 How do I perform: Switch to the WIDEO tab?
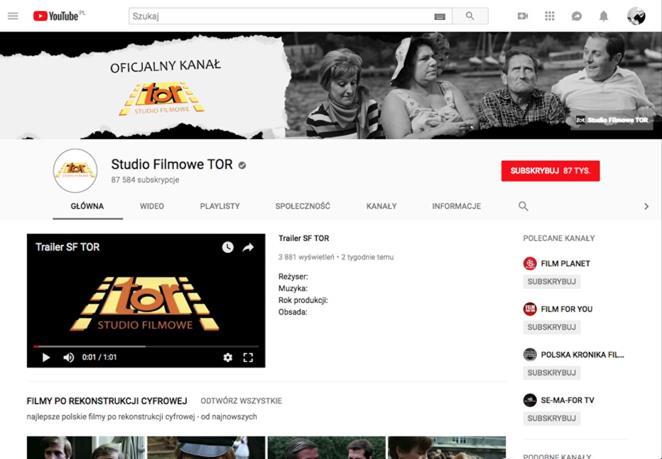(x=152, y=206)
